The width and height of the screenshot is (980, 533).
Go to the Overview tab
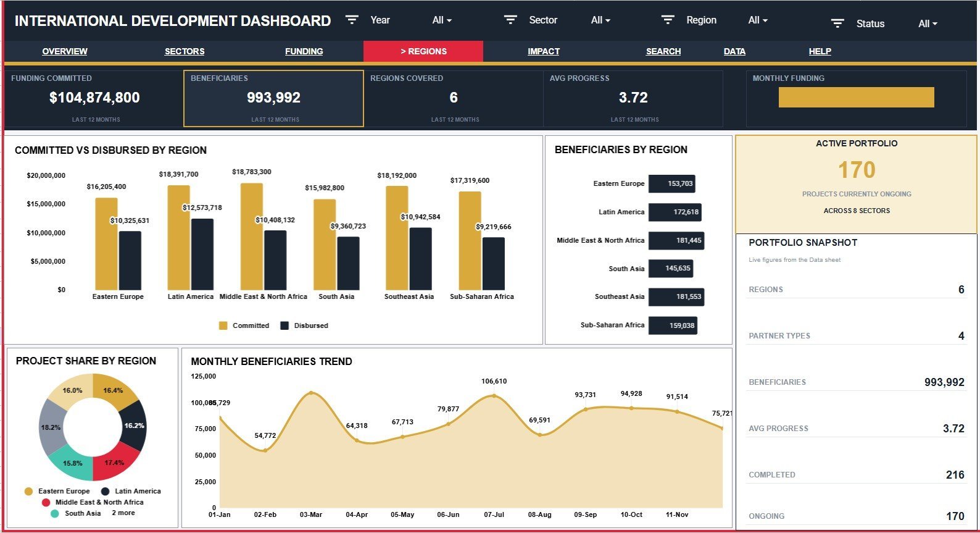click(65, 51)
